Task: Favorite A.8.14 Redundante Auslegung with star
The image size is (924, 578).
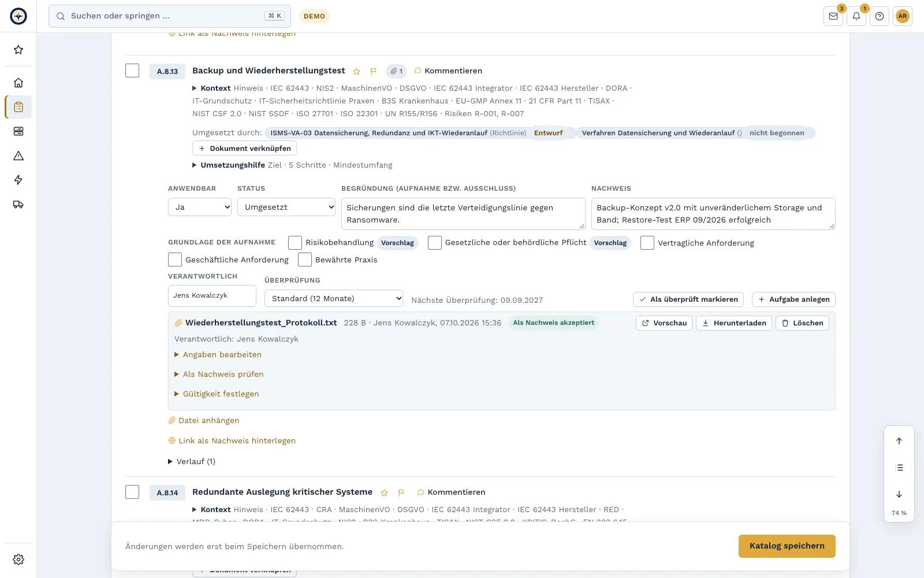Action: (x=385, y=492)
